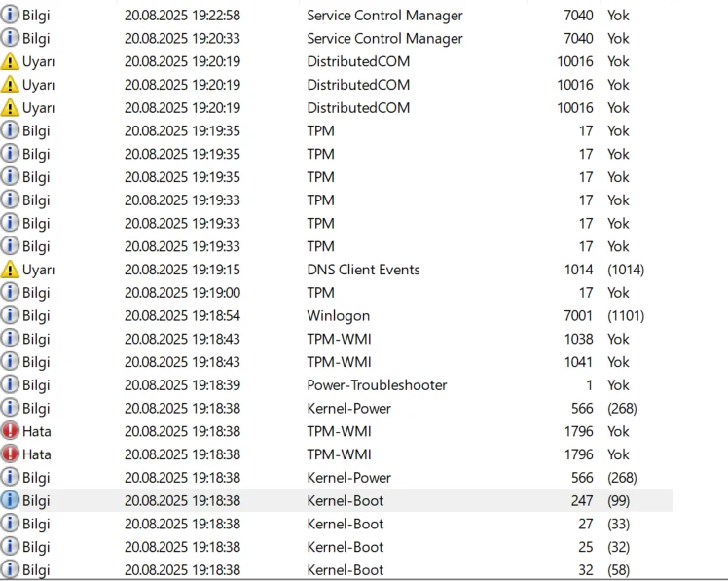The height and width of the screenshot is (581, 728).
Task: Select the Winlogon source name text
Action: click(x=338, y=316)
